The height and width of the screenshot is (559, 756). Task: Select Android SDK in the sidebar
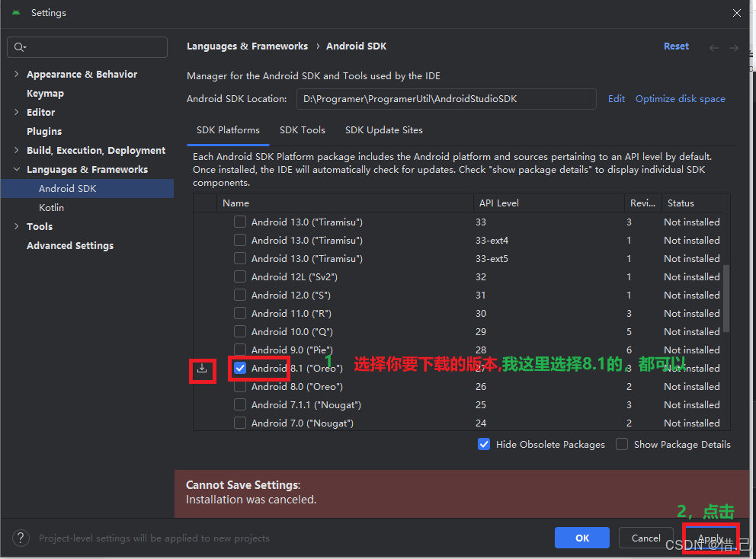click(x=88, y=188)
